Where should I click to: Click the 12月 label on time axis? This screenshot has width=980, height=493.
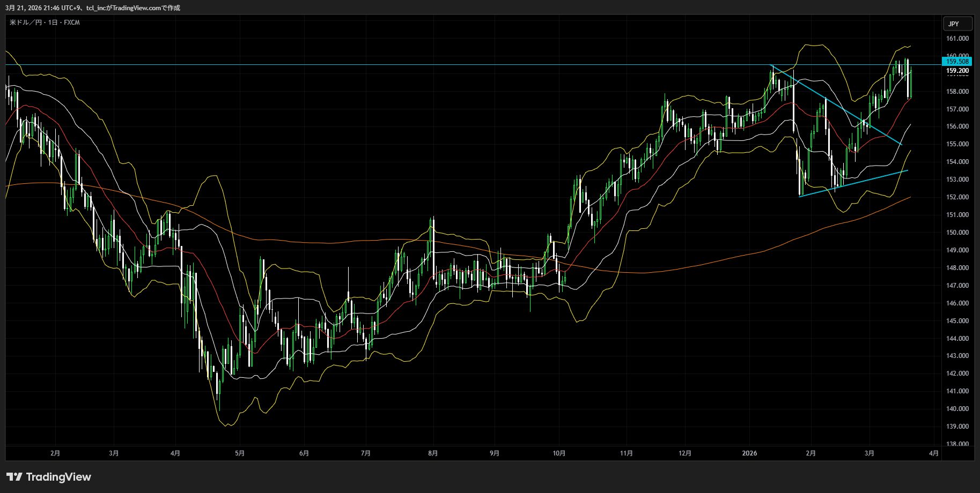click(x=684, y=453)
